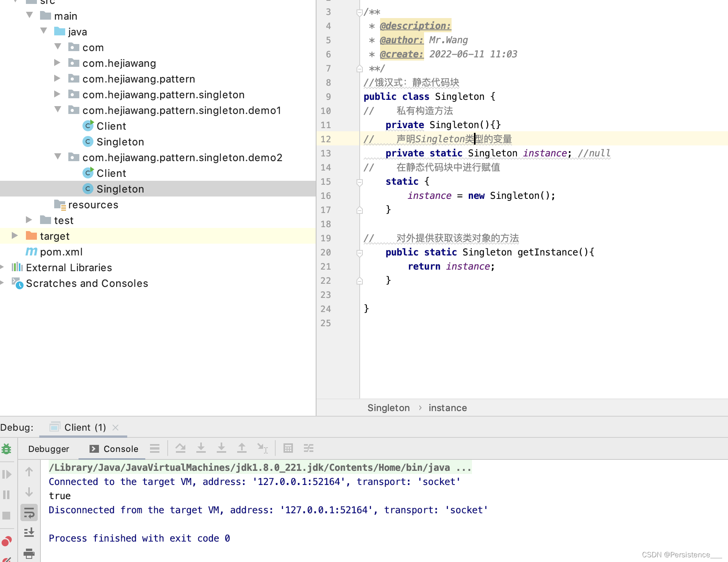Click the @create tag in the Javadoc
728x562 pixels.
402,54
